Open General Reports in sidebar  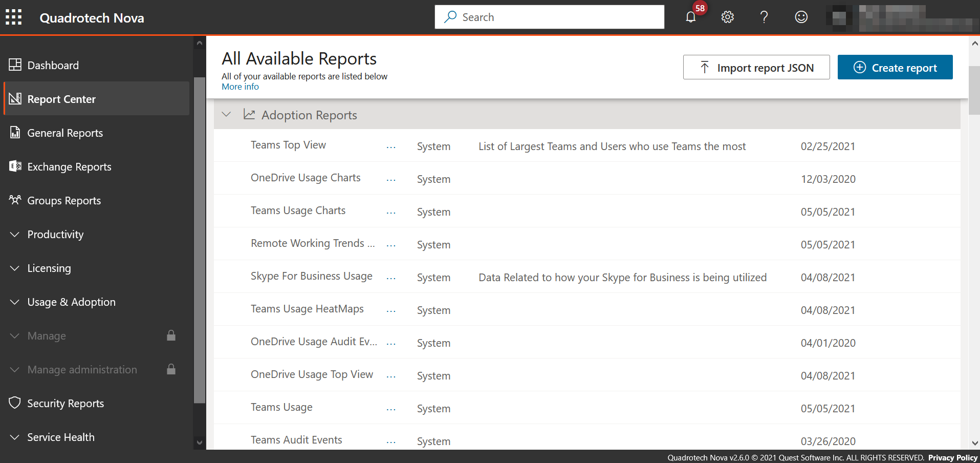pos(96,133)
